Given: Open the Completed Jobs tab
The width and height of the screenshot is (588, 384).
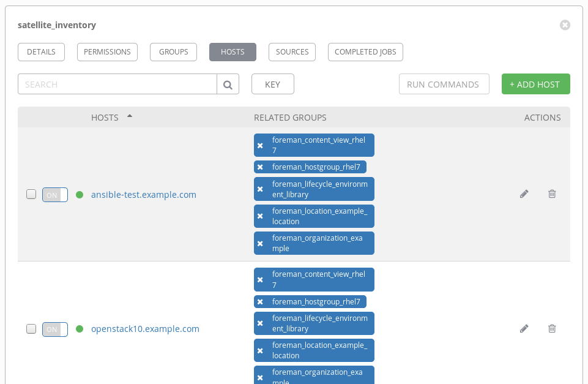Looking at the screenshot, I should 365,52.
